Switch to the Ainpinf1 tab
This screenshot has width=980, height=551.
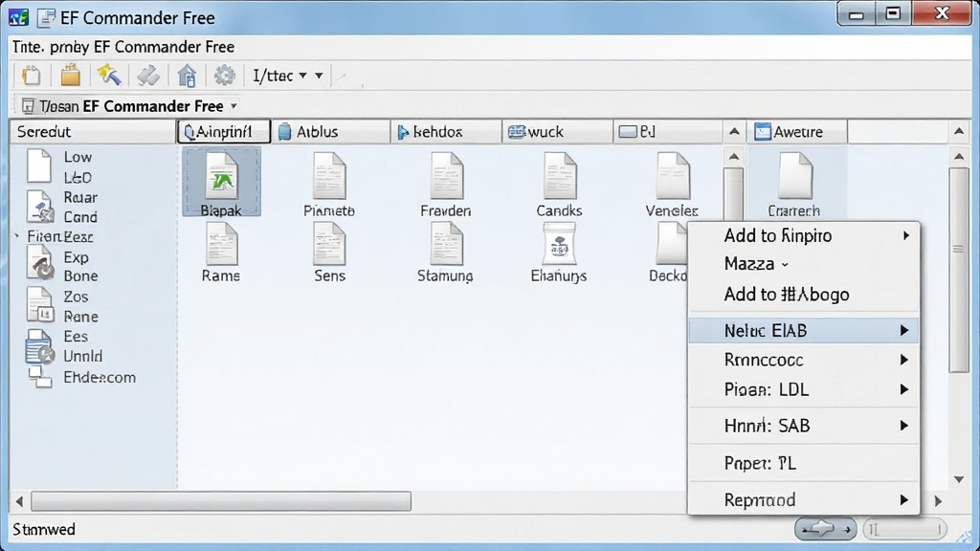click(224, 132)
